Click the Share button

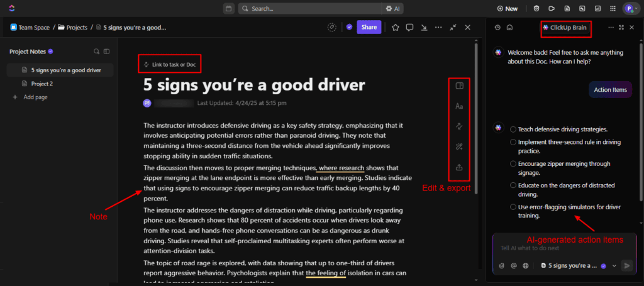pos(369,27)
